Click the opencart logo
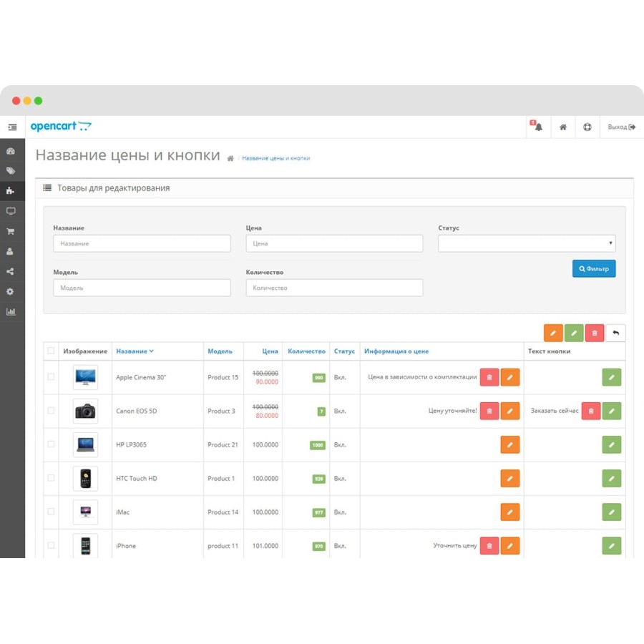 point(61,126)
